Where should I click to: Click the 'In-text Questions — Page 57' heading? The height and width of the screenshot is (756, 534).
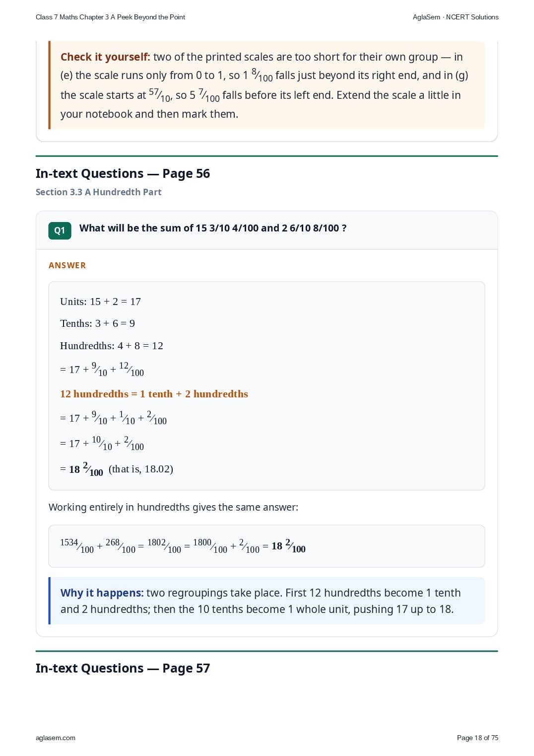123,668
